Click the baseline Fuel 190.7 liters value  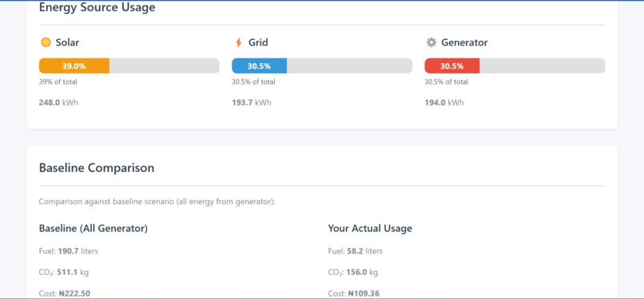coord(69,251)
